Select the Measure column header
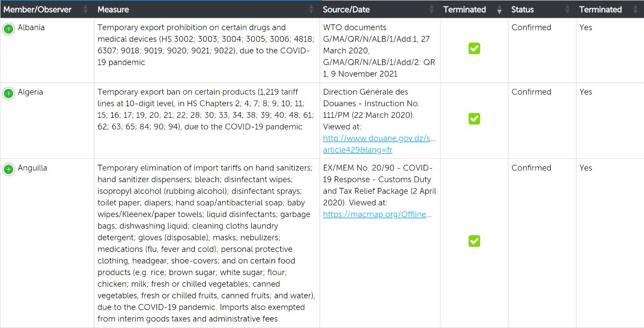 [207, 9]
